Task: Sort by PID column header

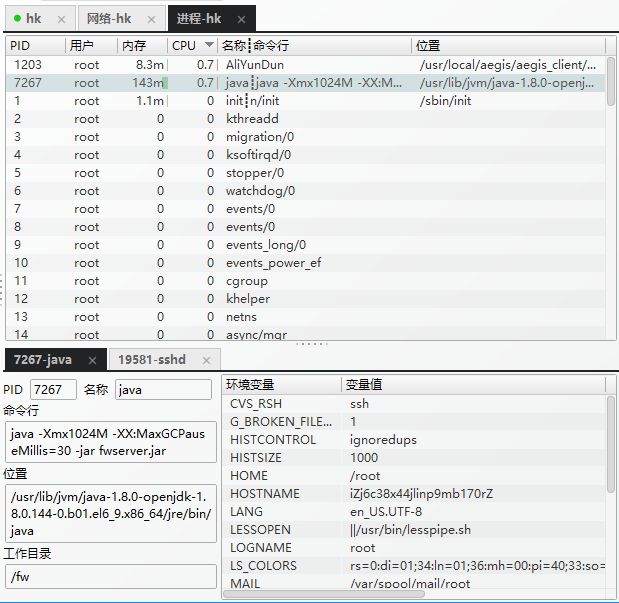Action: tap(36, 46)
